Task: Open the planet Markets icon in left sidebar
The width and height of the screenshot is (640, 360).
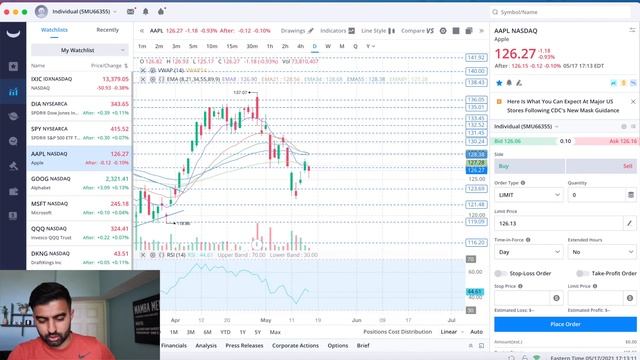Action: (x=13, y=116)
